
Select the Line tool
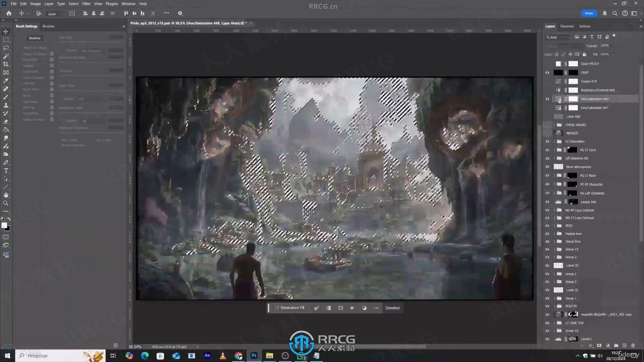(6, 187)
